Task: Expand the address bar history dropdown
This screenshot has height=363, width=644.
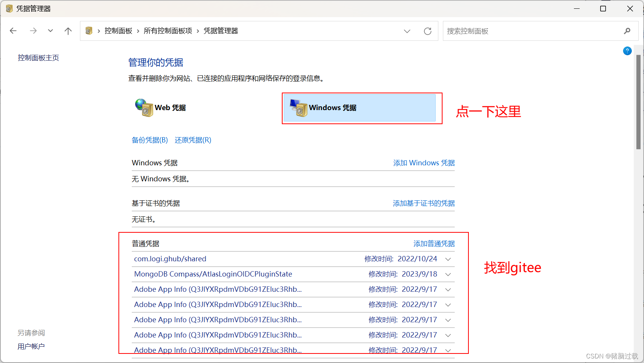Action: [x=407, y=31]
